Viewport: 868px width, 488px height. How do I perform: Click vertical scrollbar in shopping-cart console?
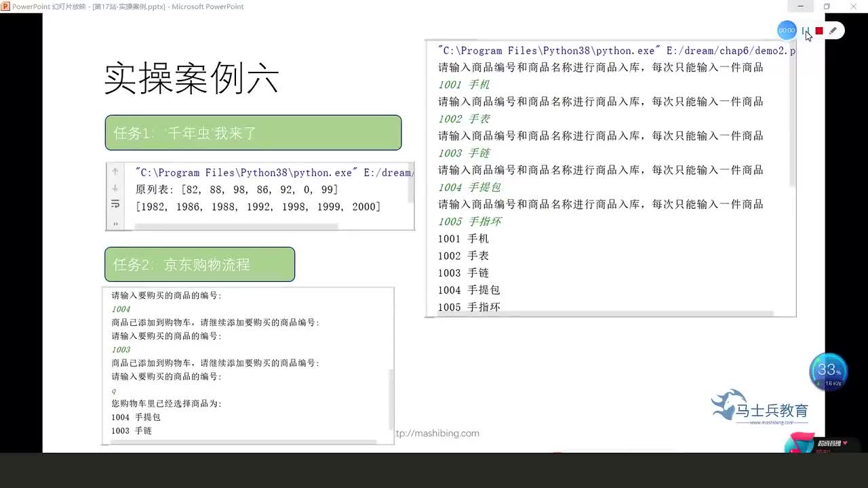click(391, 400)
